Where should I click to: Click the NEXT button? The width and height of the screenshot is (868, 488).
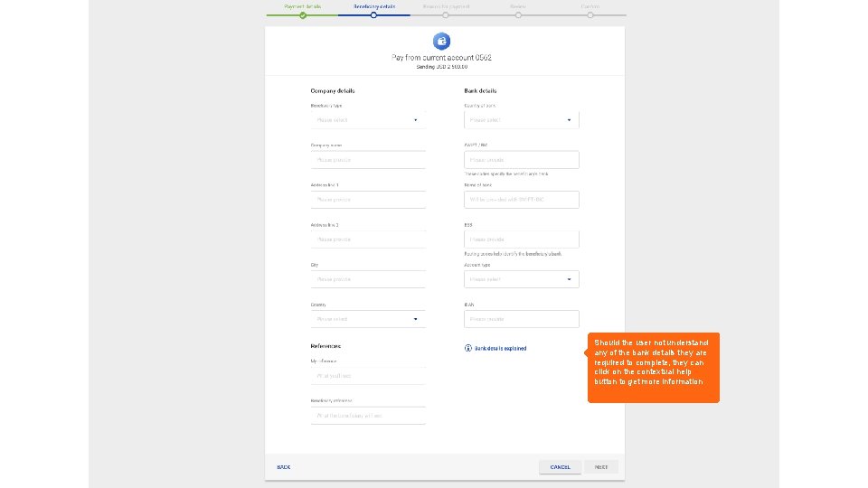click(601, 467)
